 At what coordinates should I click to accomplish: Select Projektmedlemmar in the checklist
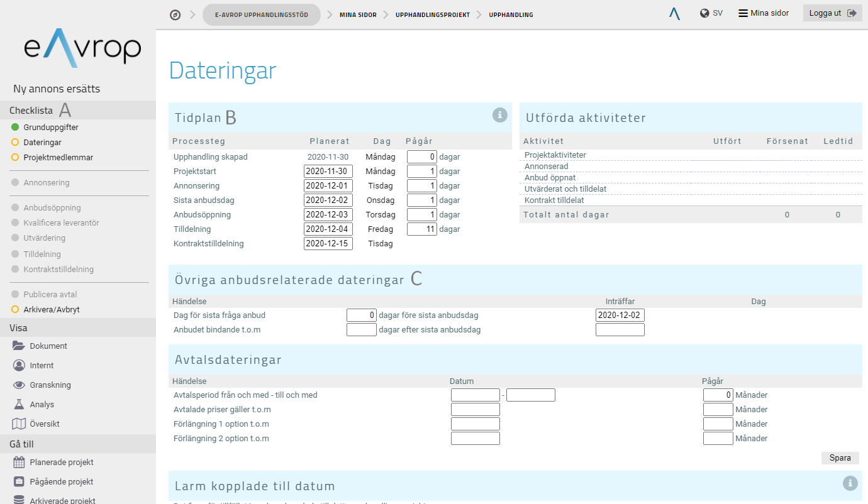coord(58,158)
